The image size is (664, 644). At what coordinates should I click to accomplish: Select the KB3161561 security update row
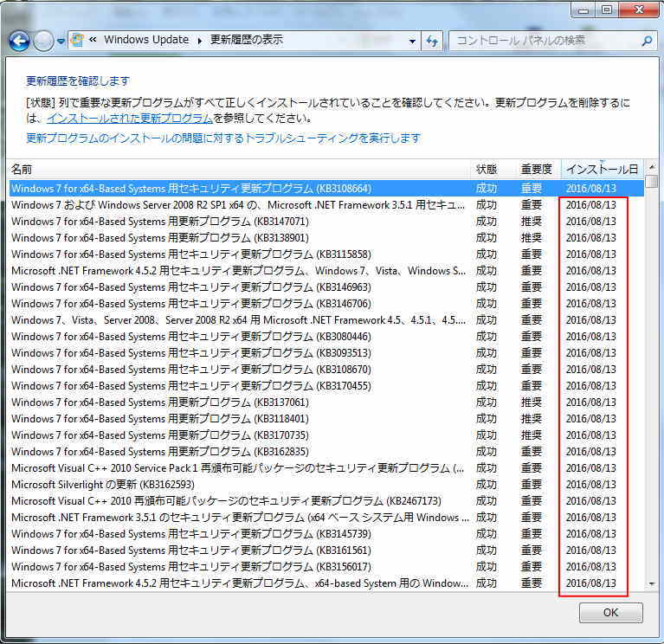coord(326,551)
